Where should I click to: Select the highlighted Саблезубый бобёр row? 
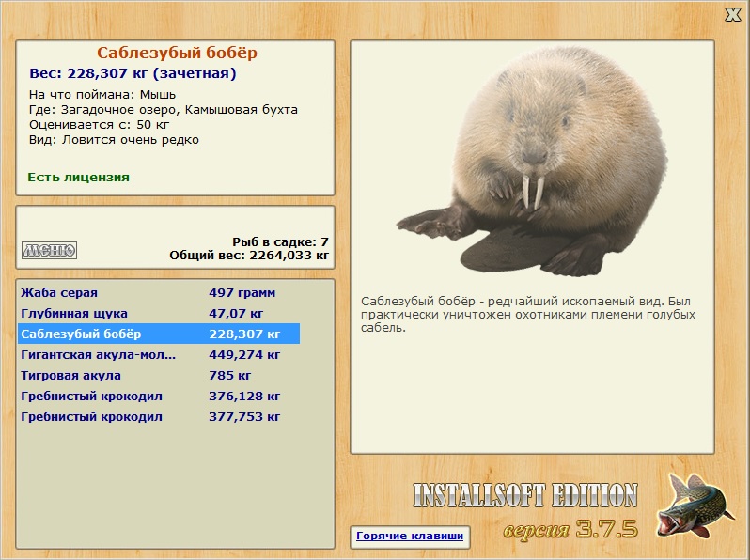159,334
